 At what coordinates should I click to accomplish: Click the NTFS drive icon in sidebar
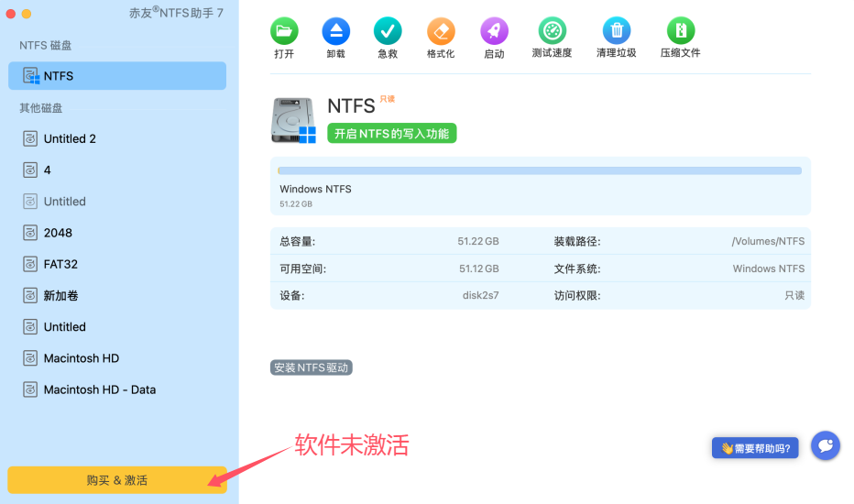[x=31, y=76]
